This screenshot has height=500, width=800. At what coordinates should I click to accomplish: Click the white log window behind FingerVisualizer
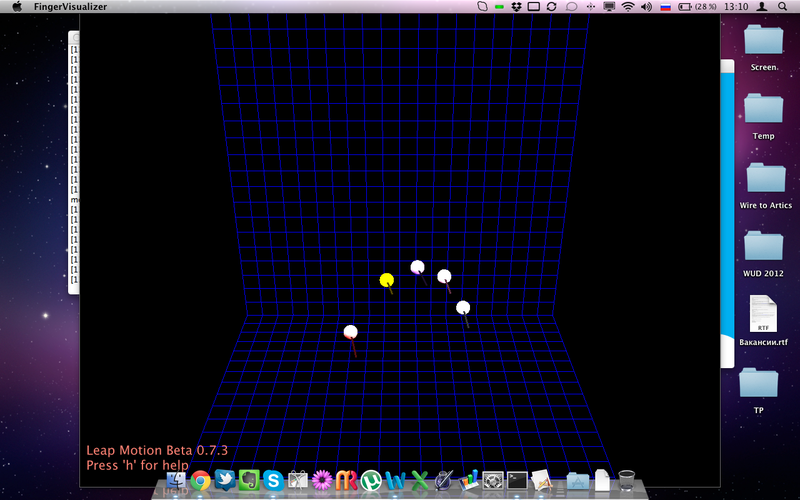point(73,162)
